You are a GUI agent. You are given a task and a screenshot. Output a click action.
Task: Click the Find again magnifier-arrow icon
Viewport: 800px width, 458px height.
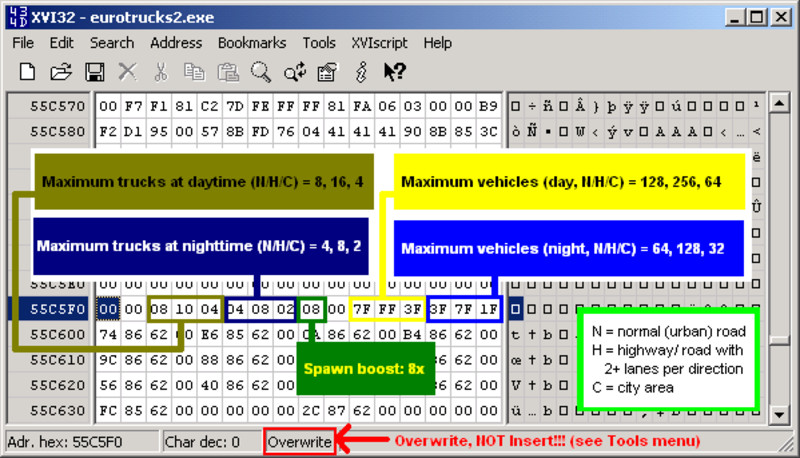point(295,72)
